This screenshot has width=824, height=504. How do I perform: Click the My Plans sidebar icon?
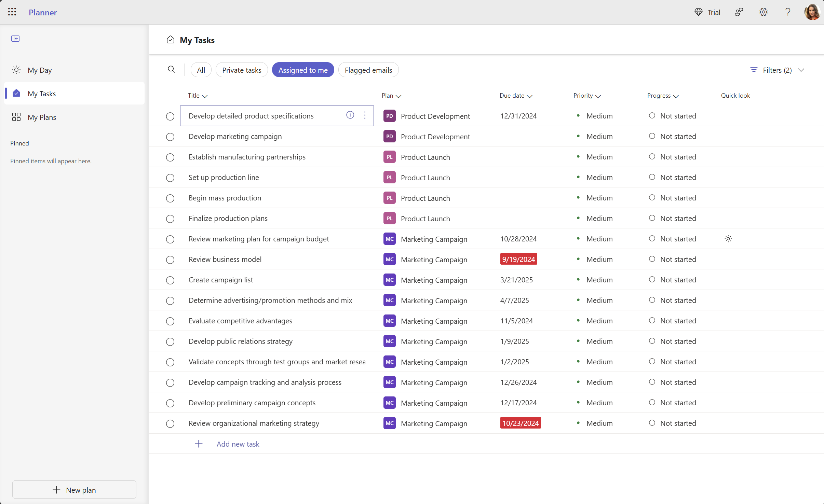coord(16,117)
